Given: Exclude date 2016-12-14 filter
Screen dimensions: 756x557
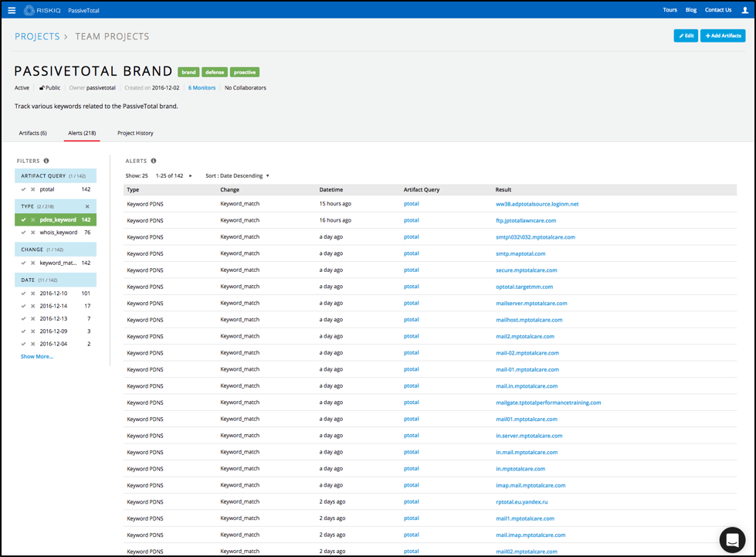Looking at the screenshot, I should [32, 306].
